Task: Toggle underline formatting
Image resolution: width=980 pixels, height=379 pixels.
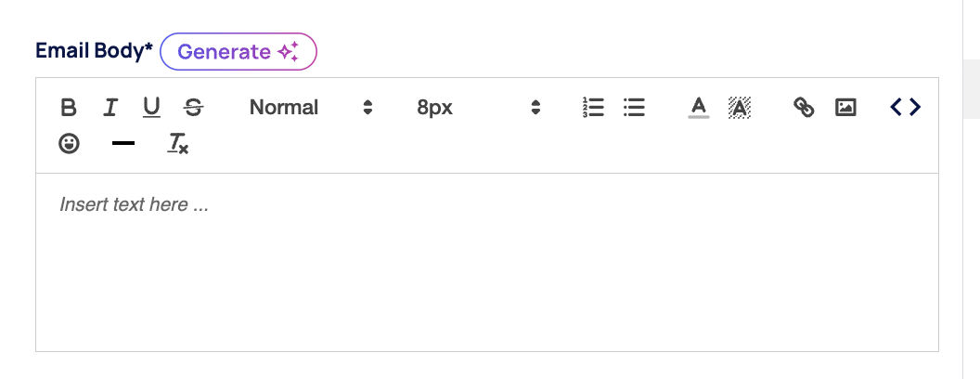Action: coord(151,108)
